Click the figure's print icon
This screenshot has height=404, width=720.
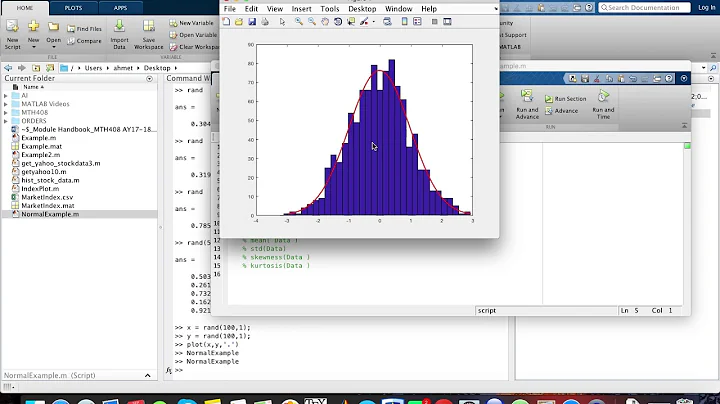point(265,21)
